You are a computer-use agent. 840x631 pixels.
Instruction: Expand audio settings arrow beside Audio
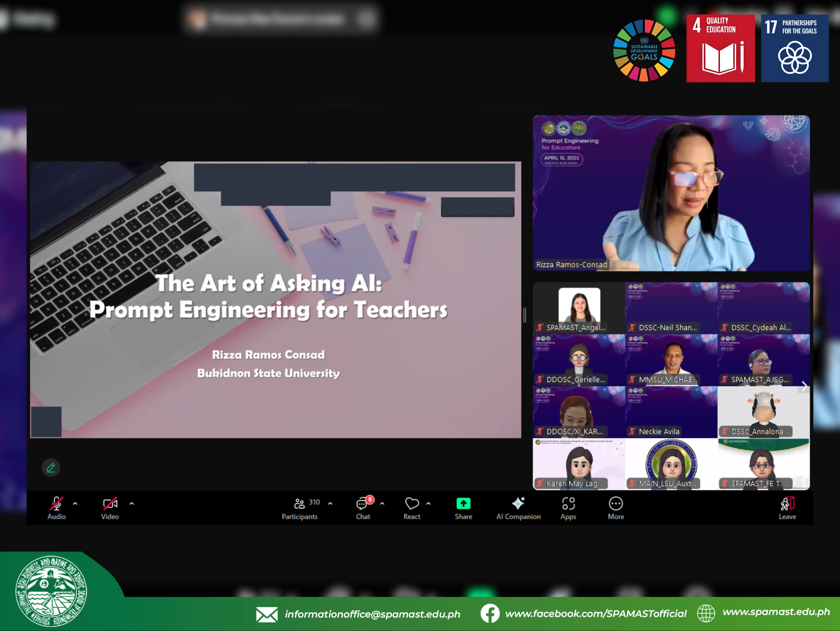75,503
